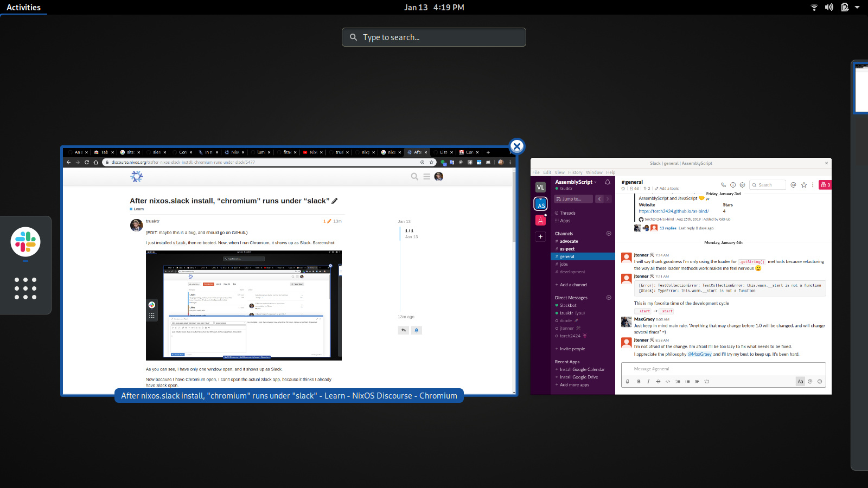The height and width of the screenshot is (488, 868).
Task: Add a channel via Channels plus icon
Action: tap(609, 234)
